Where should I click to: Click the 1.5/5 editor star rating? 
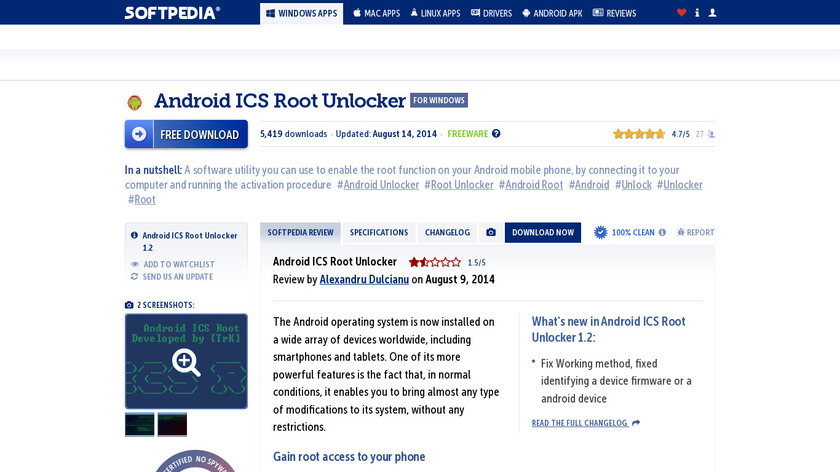click(x=434, y=262)
